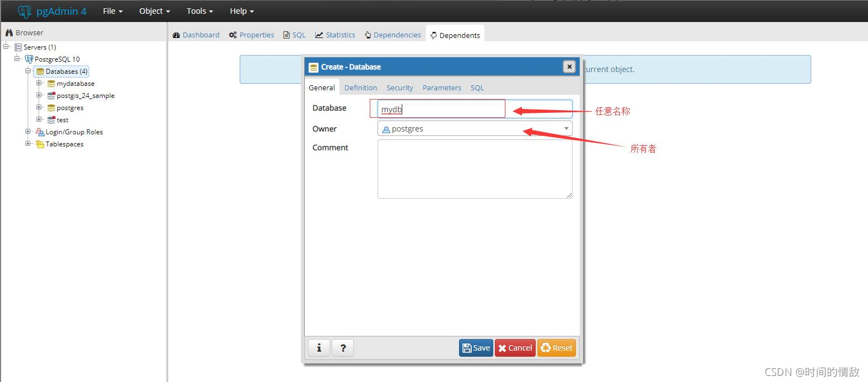The image size is (868, 382).
Task: Click the PostgreSQL 10 elephant icon
Action: coord(29,59)
